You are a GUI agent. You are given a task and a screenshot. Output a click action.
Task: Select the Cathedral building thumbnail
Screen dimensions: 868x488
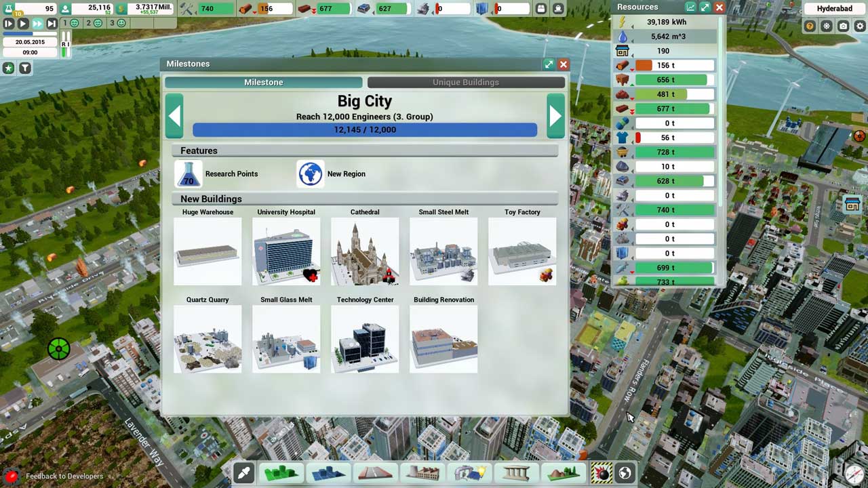365,251
